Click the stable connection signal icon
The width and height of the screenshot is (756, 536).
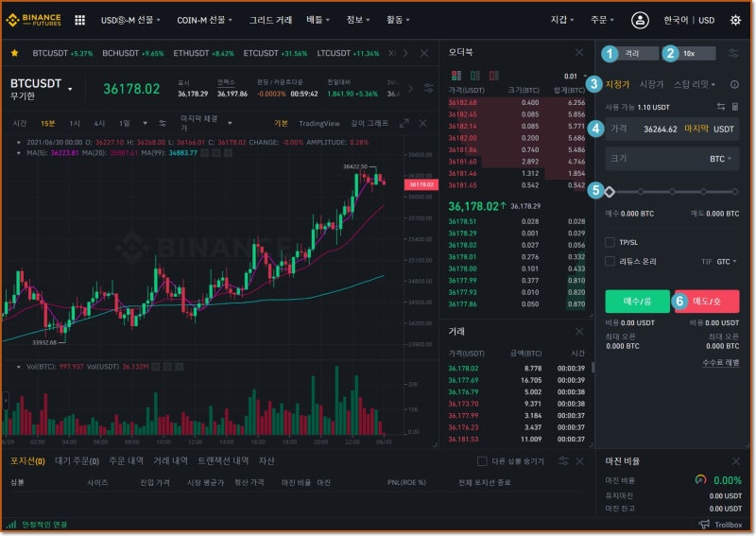pos(11,524)
